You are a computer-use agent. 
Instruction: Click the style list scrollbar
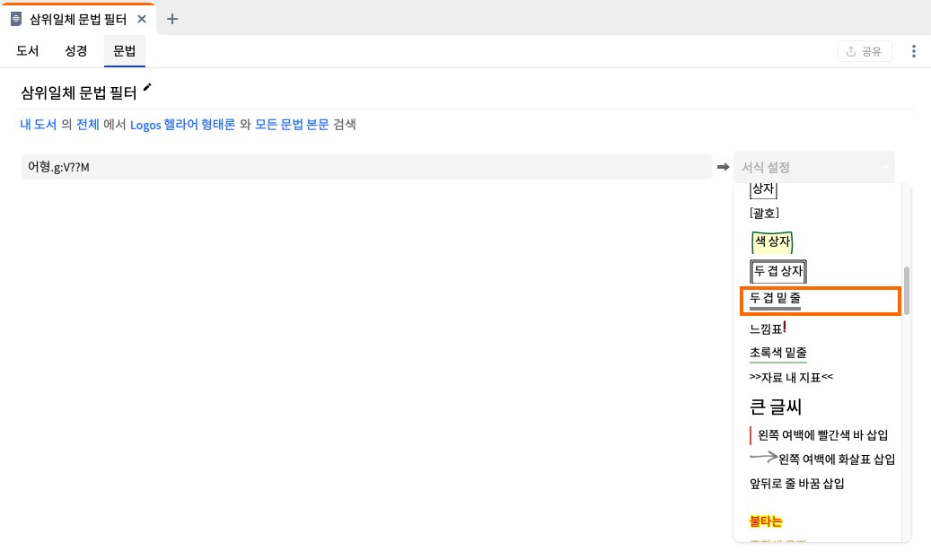[x=906, y=291]
